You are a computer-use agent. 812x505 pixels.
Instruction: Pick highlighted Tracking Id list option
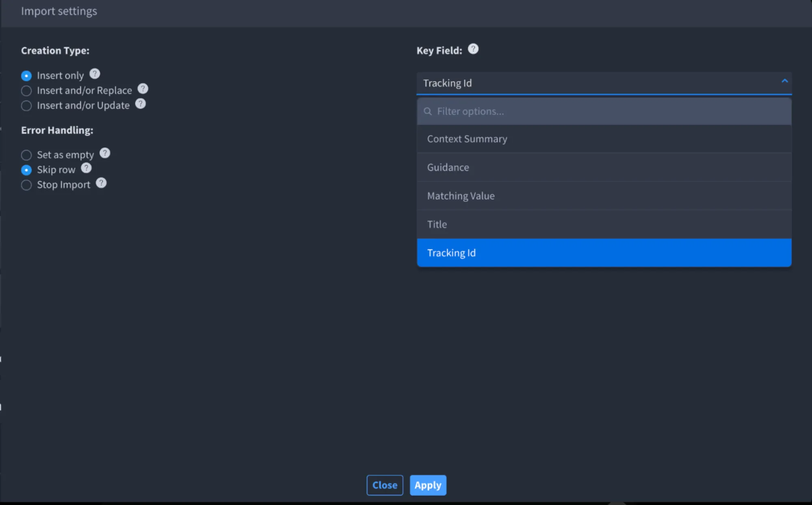click(x=604, y=252)
